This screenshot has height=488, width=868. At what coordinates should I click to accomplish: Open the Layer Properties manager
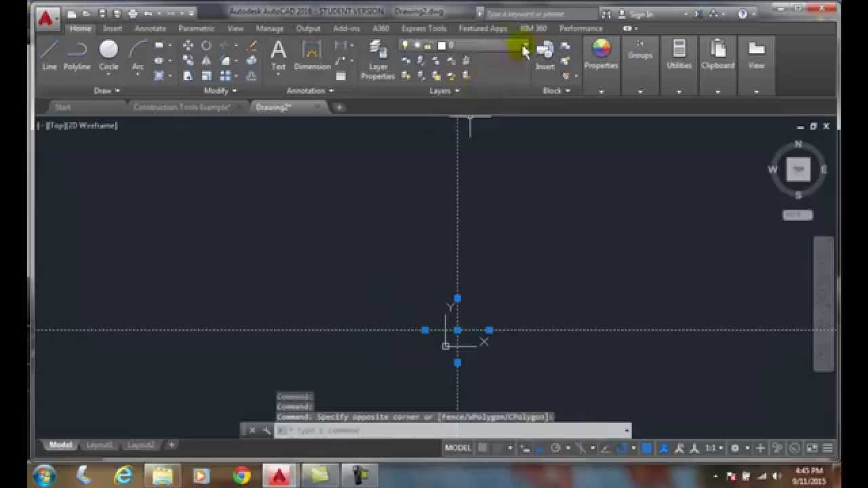pyautogui.click(x=378, y=58)
